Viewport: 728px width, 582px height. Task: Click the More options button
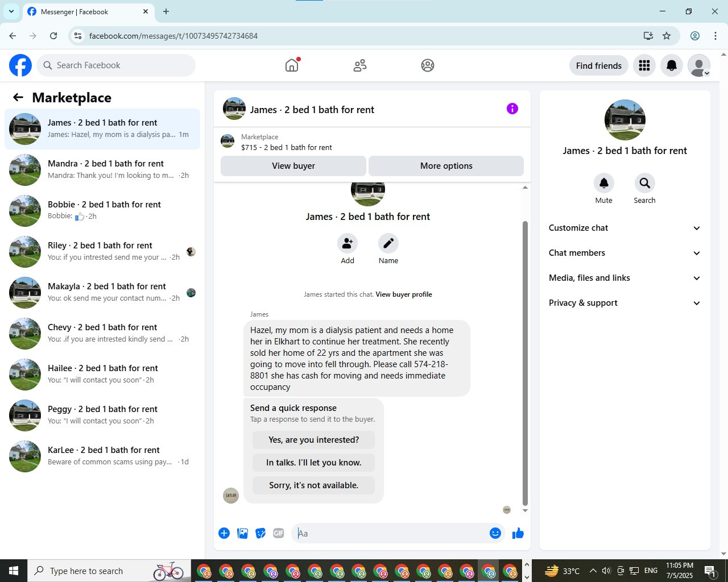[x=446, y=166]
